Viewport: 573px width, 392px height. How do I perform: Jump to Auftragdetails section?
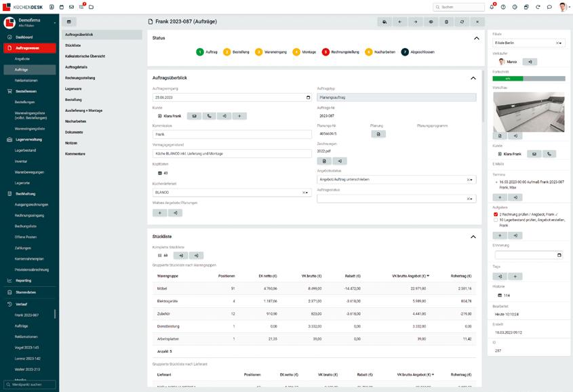pos(77,67)
